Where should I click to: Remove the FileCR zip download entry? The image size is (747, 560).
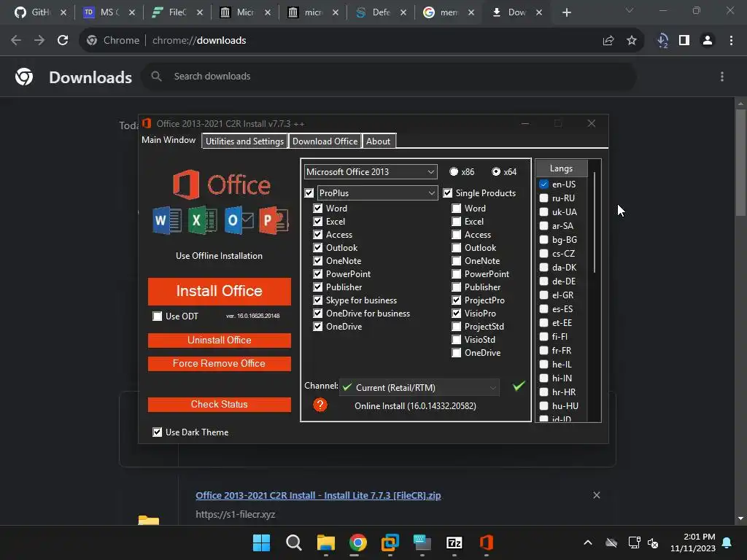tap(597, 495)
